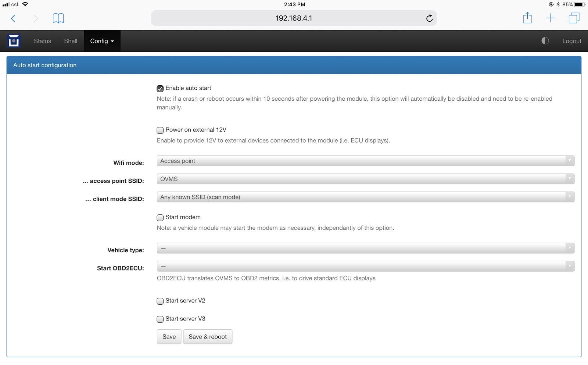
Task: Click the 'Start OBD2ECU:' label
Action: (x=121, y=268)
